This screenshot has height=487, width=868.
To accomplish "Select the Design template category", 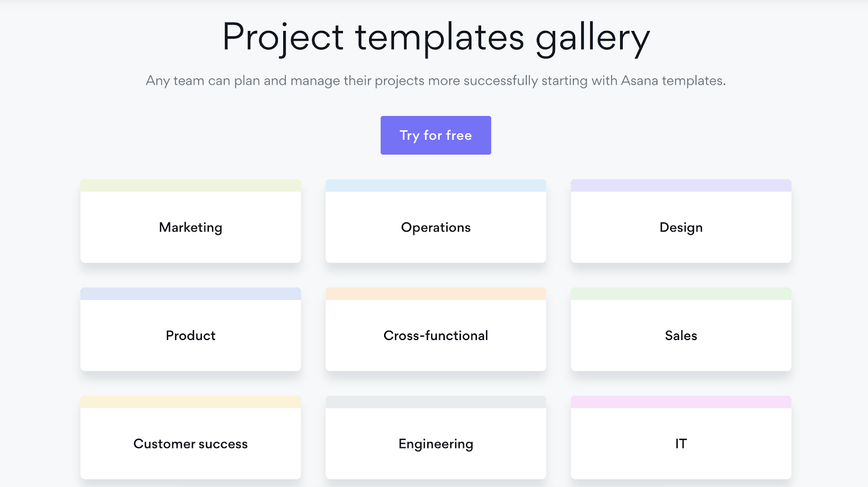I will [x=681, y=221].
